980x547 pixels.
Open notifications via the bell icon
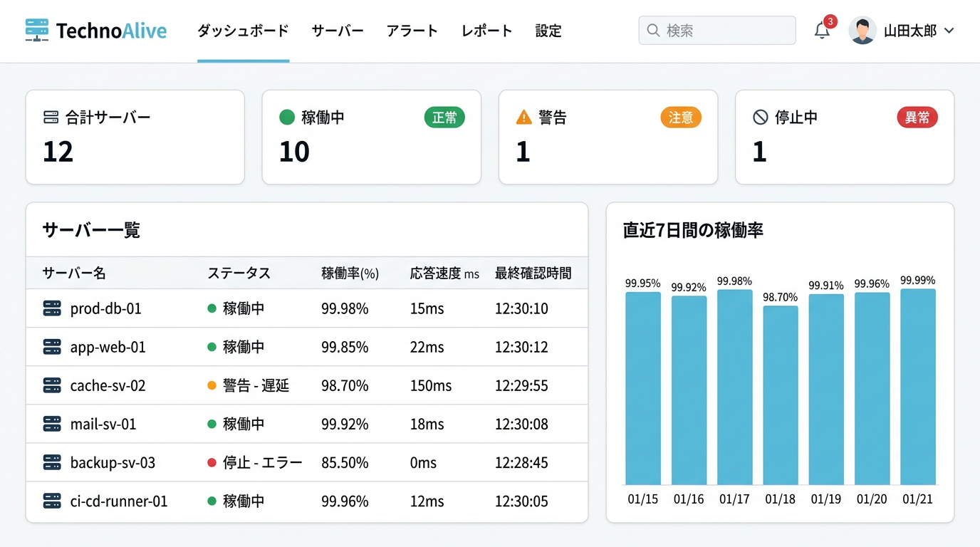click(x=821, y=31)
